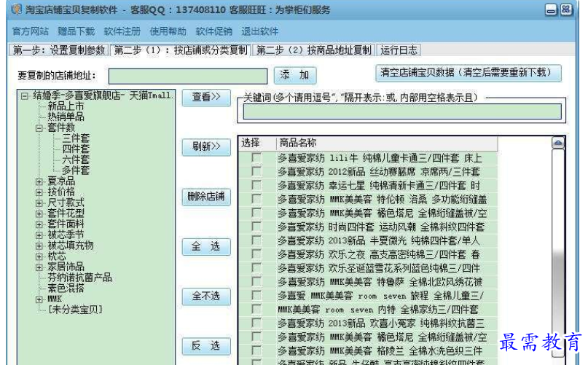Check the 格陵兰 全棉水洗色织 row

[x=257, y=350]
